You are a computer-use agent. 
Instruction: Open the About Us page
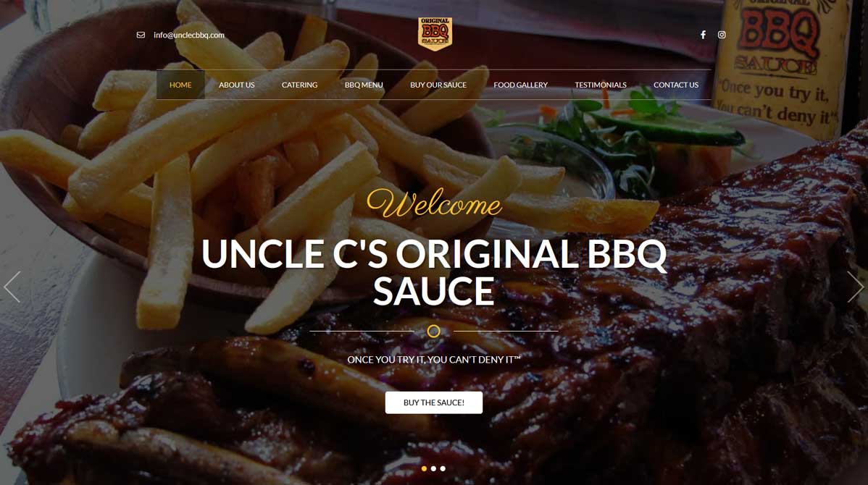click(x=236, y=85)
